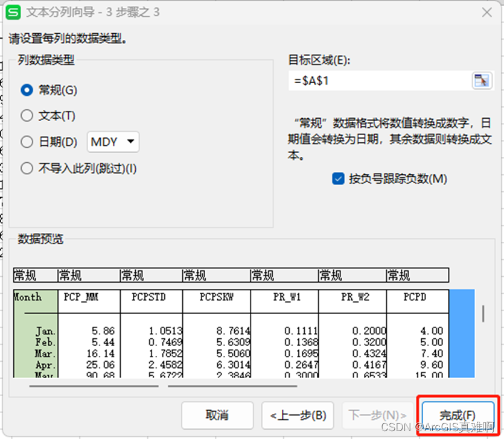Click the vertical scrollbar of data preview
504x439 pixels.
coord(483,314)
